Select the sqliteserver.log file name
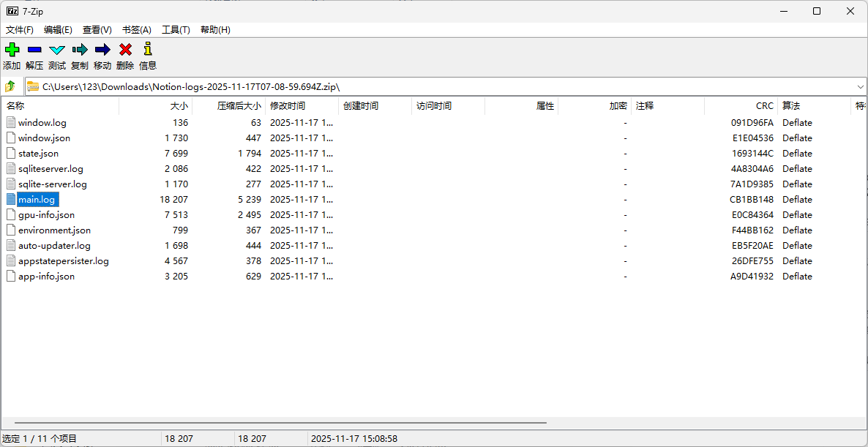Image resolution: width=868 pixels, height=447 pixels. (51, 169)
